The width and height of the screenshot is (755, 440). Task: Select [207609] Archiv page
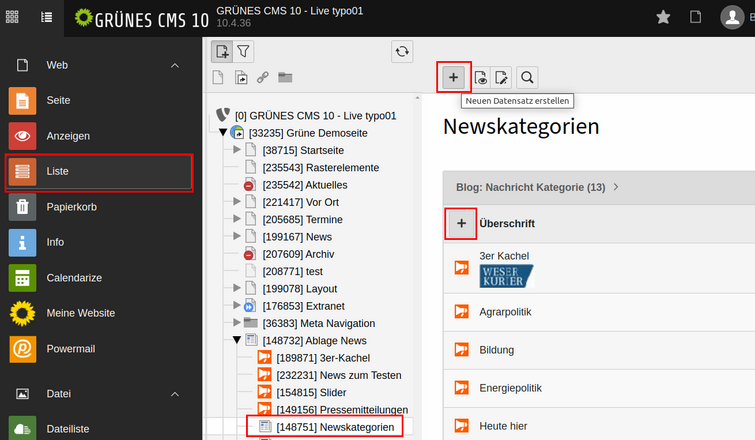(x=298, y=255)
